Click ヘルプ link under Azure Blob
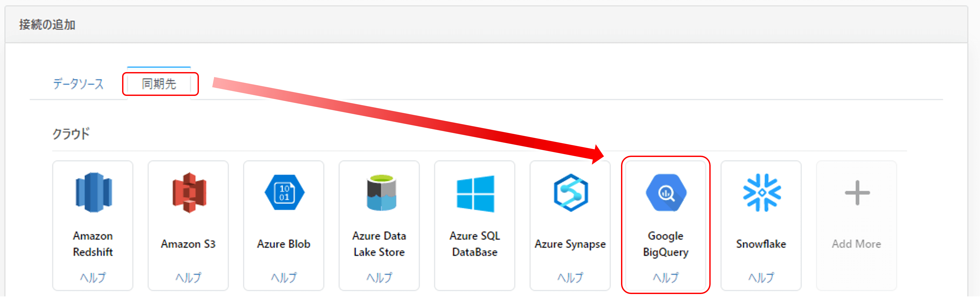The width and height of the screenshot is (980, 299). 284,277
